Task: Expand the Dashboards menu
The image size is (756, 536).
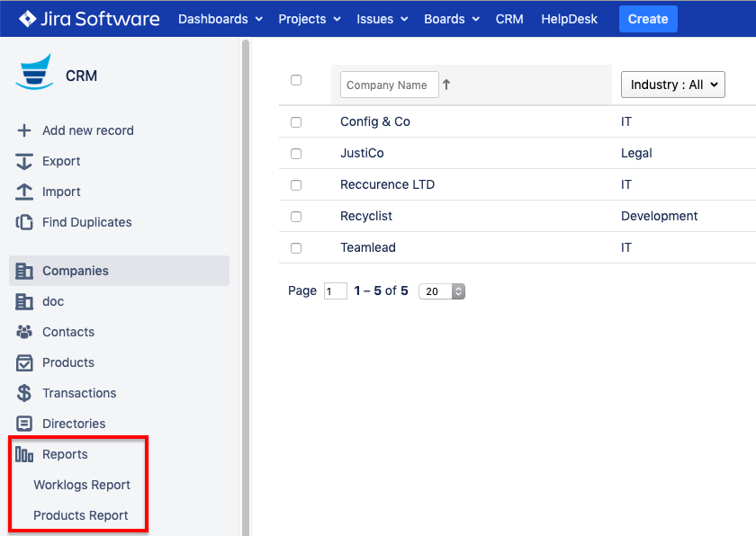Action: tap(220, 19)
